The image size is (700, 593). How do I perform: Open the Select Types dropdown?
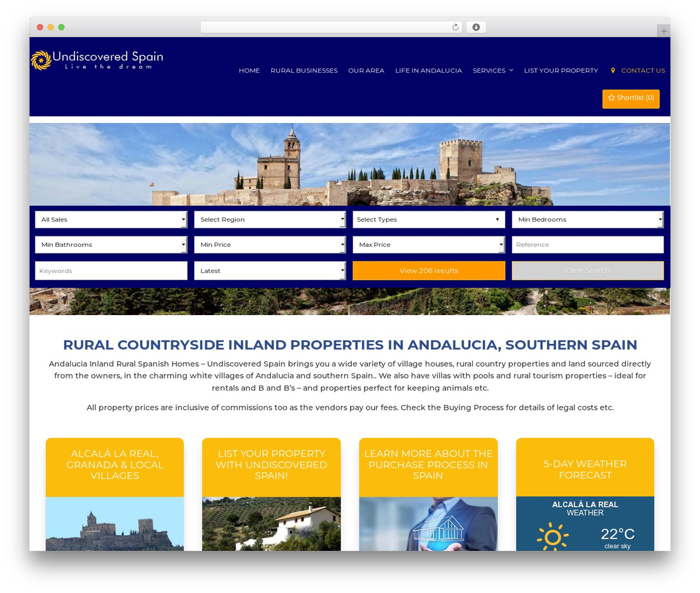tap(429, 219)
